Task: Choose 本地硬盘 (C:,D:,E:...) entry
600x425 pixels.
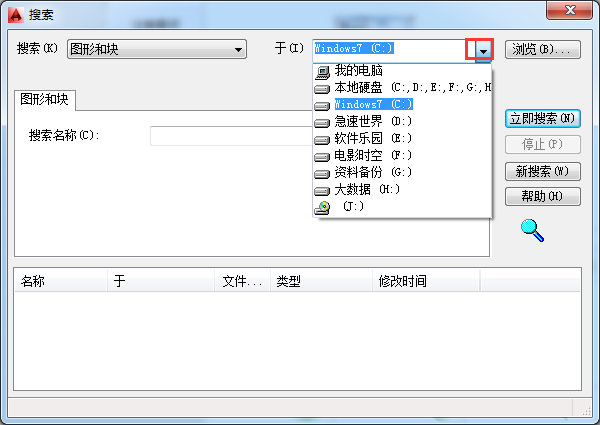Action: tap(402, 88)
